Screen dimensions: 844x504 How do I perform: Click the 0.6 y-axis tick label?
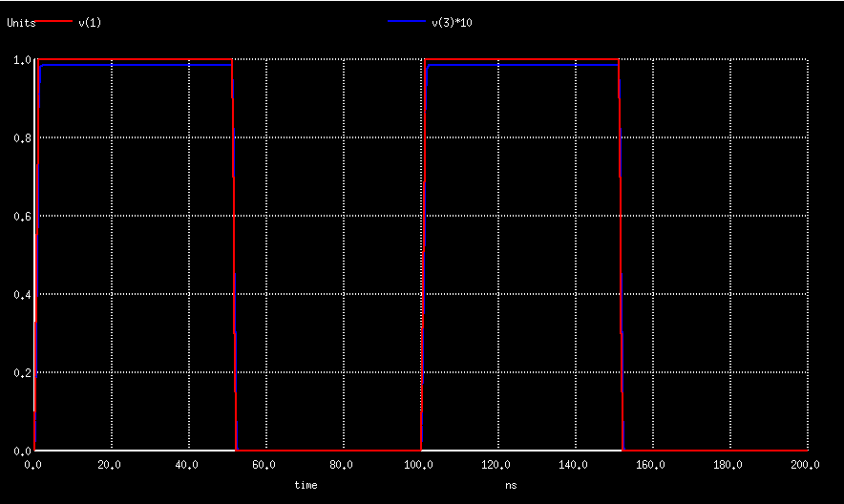click(x=22, y=217)
